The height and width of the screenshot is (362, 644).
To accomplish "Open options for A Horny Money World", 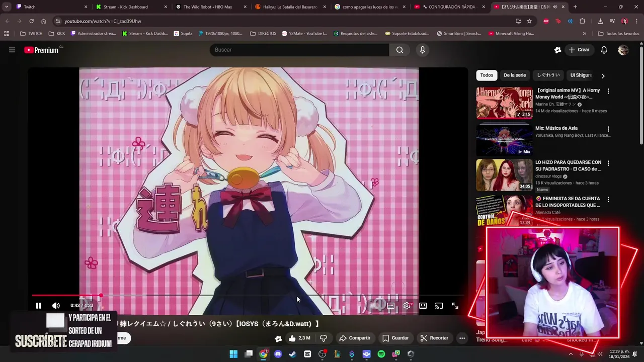I will (x=608, y=92).
